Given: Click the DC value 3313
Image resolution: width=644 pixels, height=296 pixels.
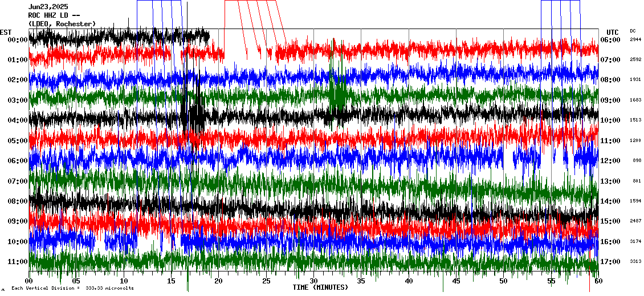Looking at the screenshot, I should [x=635, y=262].
